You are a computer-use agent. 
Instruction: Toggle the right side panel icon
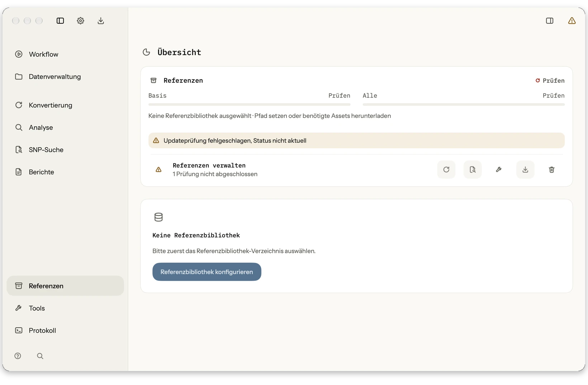pyautogui.click(x=550, y=21)
